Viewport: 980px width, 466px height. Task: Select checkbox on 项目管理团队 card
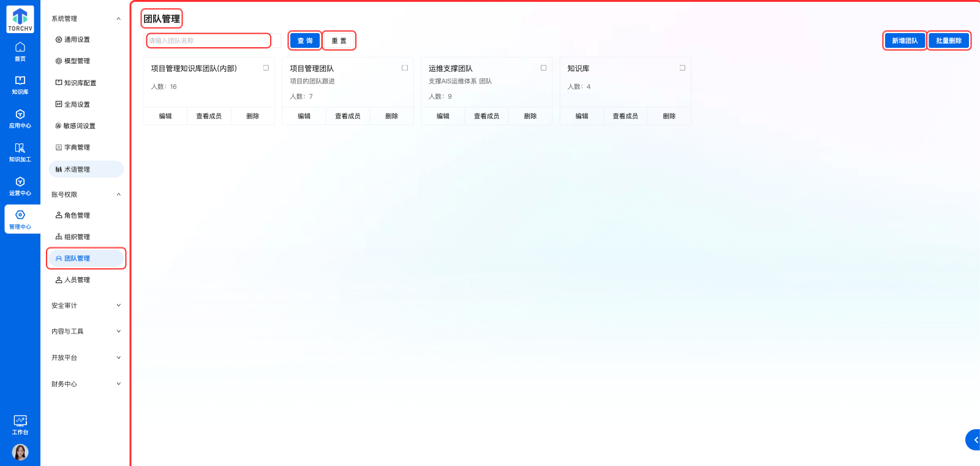[x=405, y=68]
